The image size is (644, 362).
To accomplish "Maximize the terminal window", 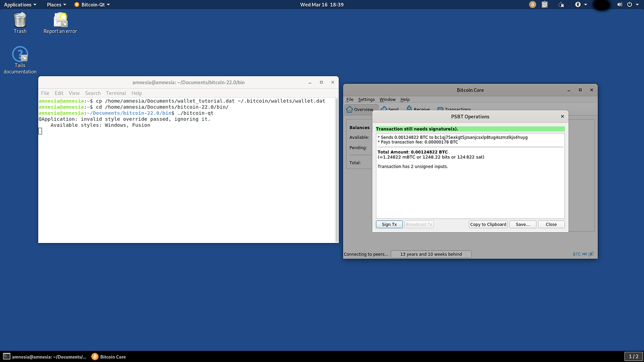I will pyautogui.click(x=321, y=82).
